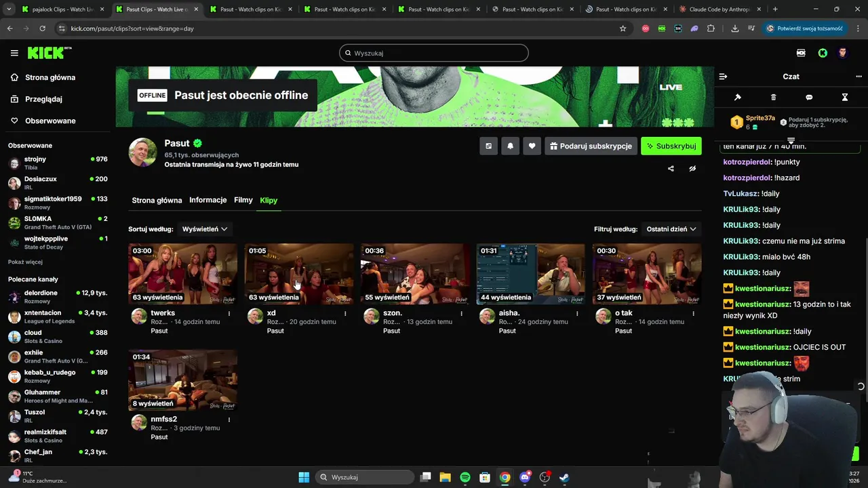Open a new Chrome tab
Image resolution: width=868 pixels, height=488 pixels.
click(x=775, y=9)
